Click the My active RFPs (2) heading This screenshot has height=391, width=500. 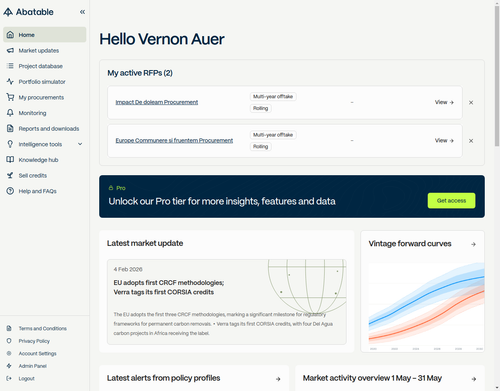tap(140, 73)
